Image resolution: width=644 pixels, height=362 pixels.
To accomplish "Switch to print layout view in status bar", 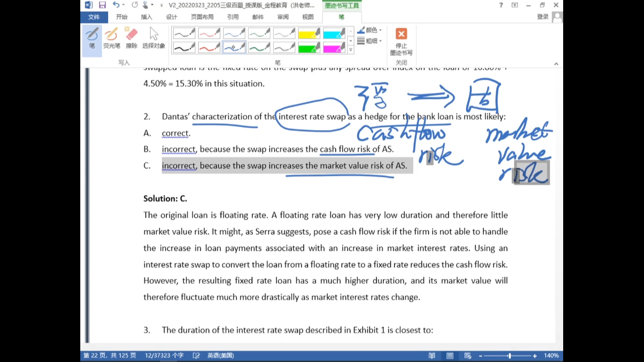I will pos(450,355).
